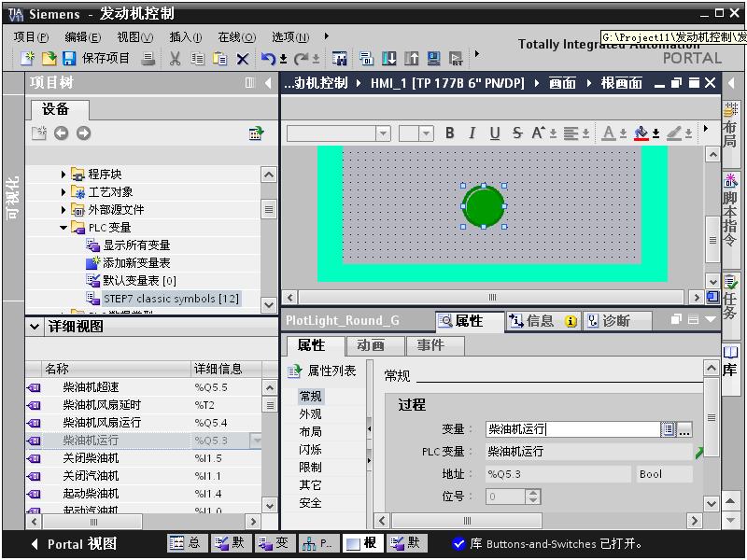747x560 pixels.
Task: Toggle Italic formatting
Action: coord(472,133)
